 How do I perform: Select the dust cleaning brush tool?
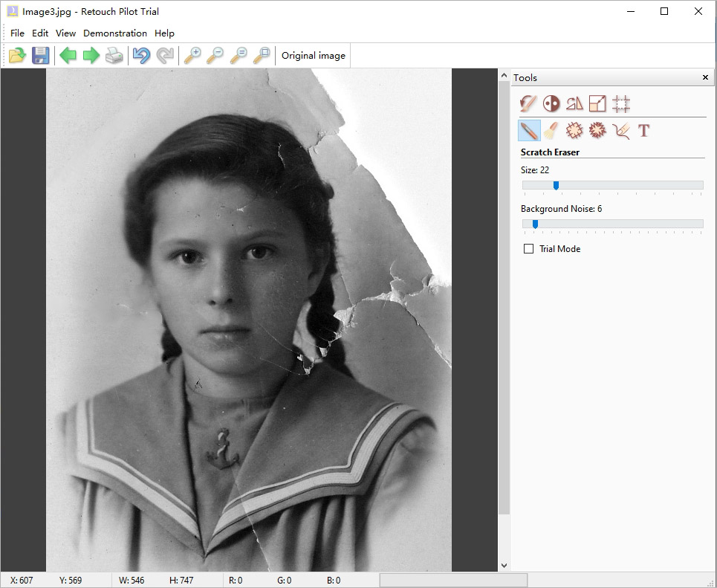(551, 131)
